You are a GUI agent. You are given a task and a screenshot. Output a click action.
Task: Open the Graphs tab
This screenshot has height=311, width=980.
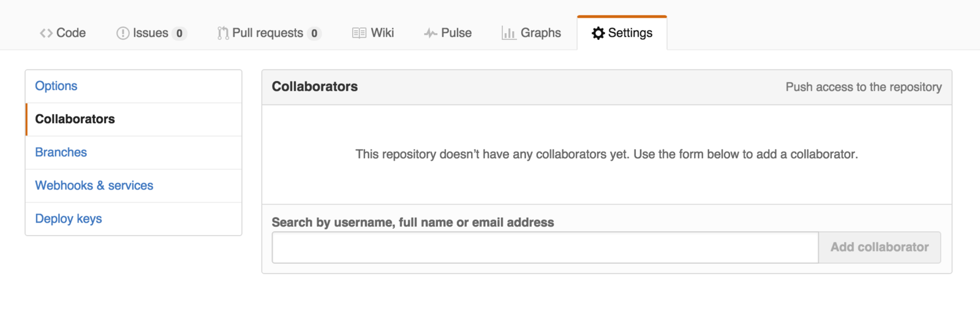531,33
